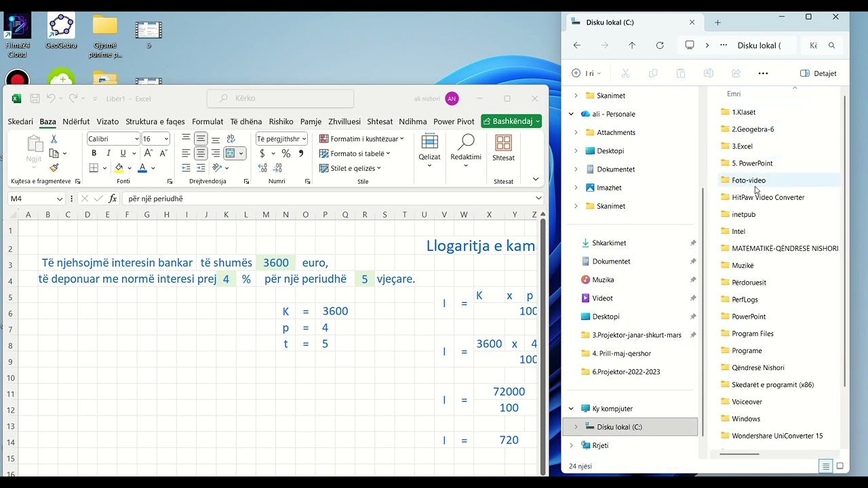Click the insert function fx icon
The width and height of the screenshot is (868, 488).
tap(113, 199)
